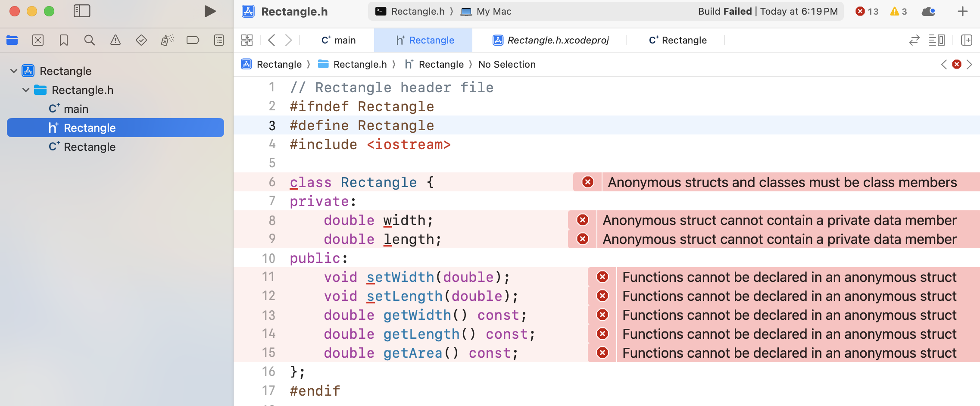Run the project with the play button
Screen dimensions: 980x406
pos(210,11)
